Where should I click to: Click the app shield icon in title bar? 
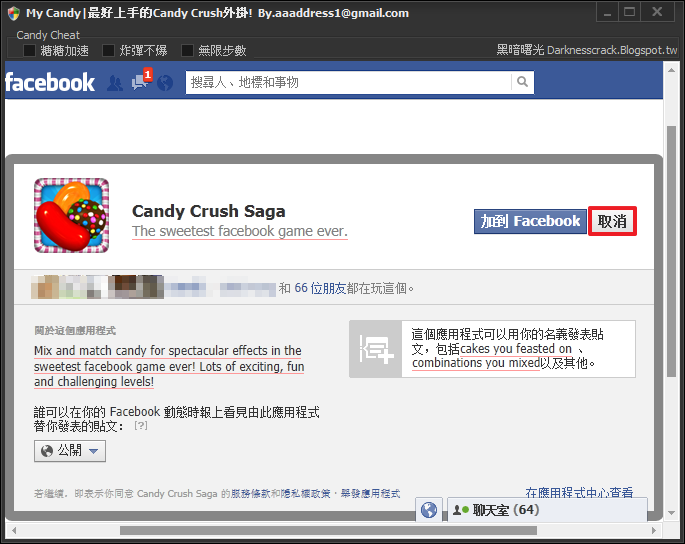(14, 13)
